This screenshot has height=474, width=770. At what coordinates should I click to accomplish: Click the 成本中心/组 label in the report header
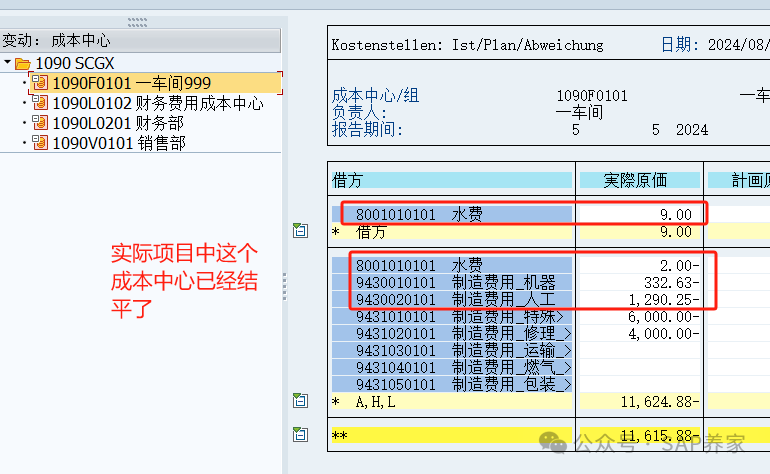(x=376, y=95)
